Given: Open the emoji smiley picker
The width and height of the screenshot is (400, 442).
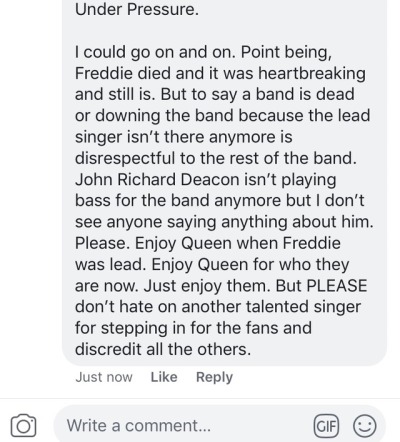Looking at the screenshot, I should click(365, 426).
